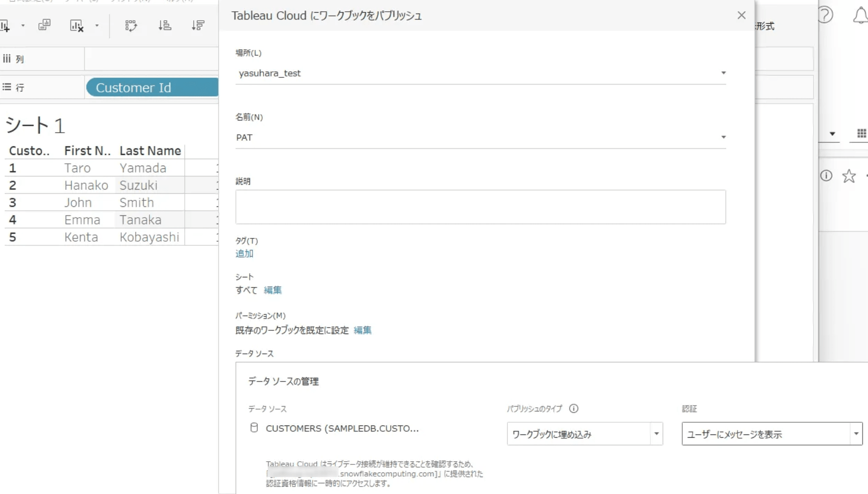This screenshot has height=494, width=868.
Task: Click the notification bell icon
Action: 860,15
